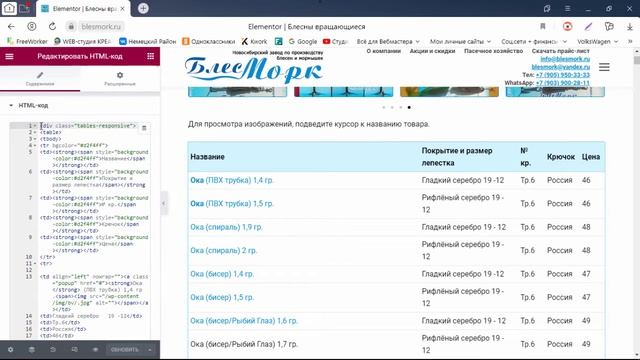Viewport: 640px width, 360px height.
Task: Expand VolksWagen bookmark folder
Action: pyautogui.click(x=598, y=41)
